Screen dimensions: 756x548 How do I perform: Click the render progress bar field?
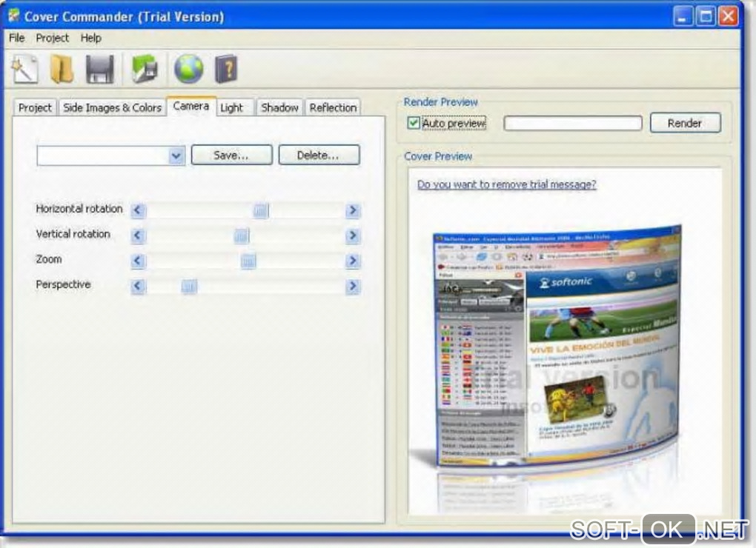click(573, 123)
